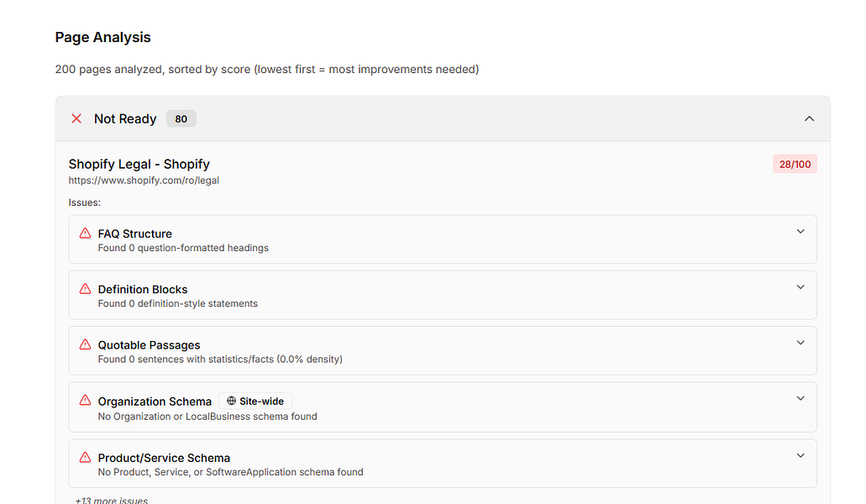866x504 pixels.
Task: Open the shopify.com/ro/legal URL link
Action: coord(144,181)
